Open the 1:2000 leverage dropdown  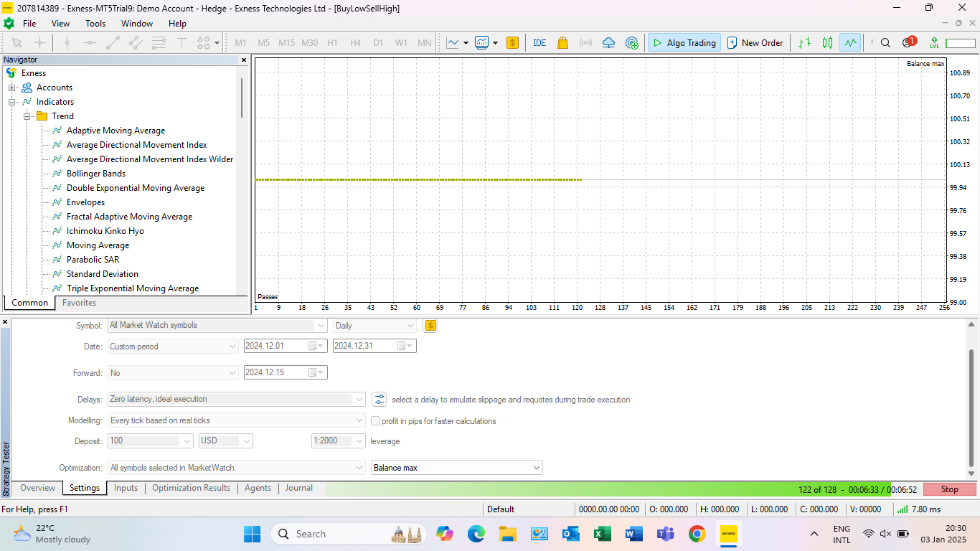coord(339,441)
